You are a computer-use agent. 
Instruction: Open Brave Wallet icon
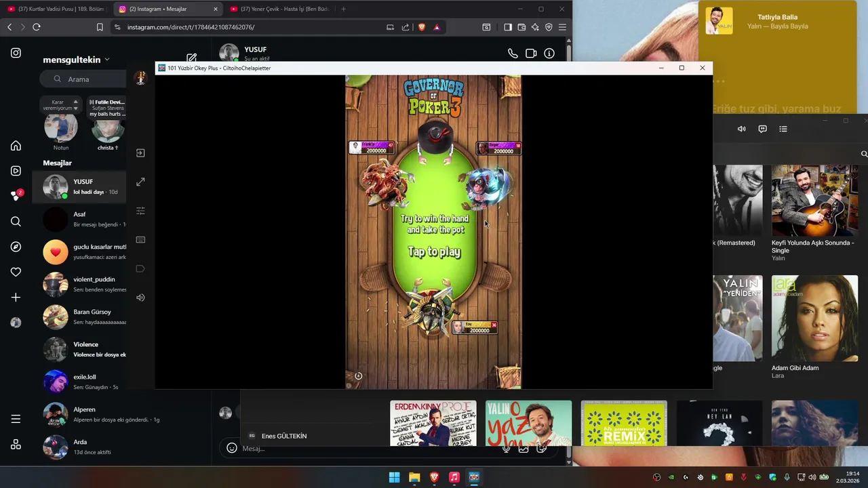click(521, 27)
